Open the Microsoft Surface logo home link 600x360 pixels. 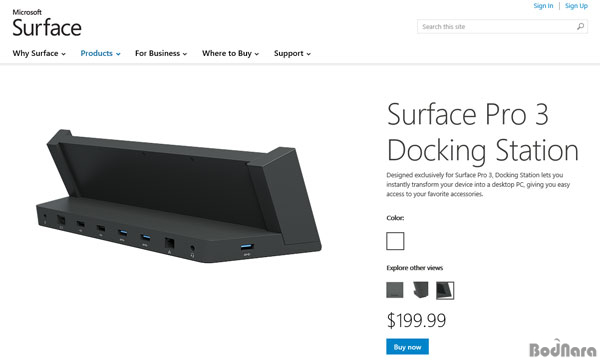[47, 23]
